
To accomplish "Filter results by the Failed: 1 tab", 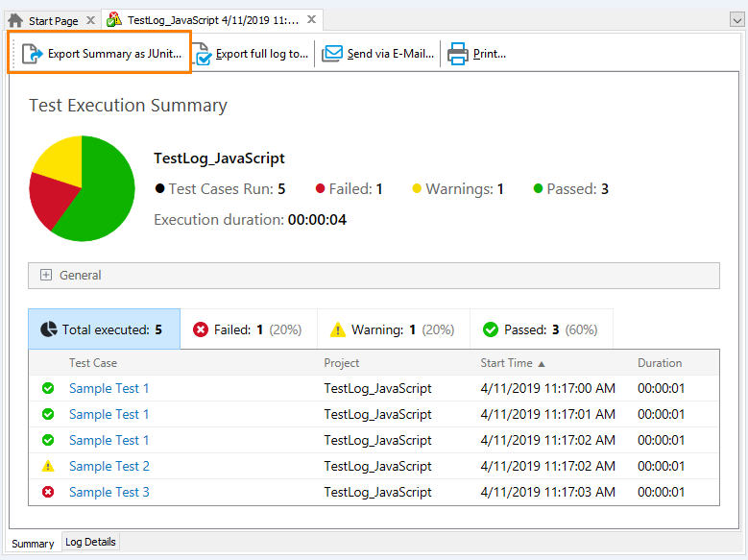I will click(x=248, y=329).
